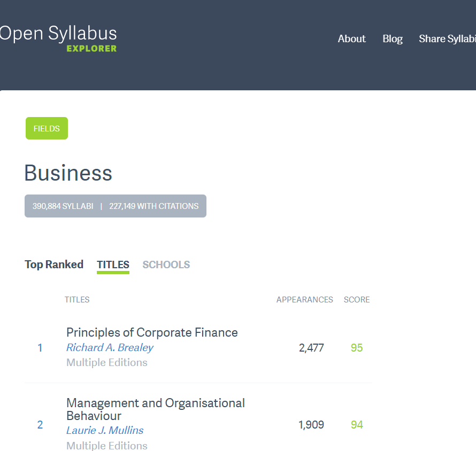476x451 pixels.
Task: Open the Share Syllabi menu item
Action: (447, 39)
